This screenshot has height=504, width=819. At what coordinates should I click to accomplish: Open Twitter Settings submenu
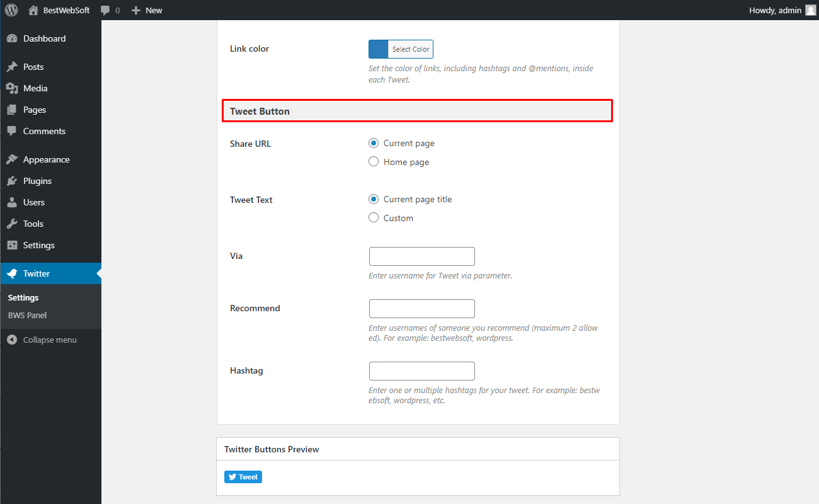(x=23, y=297)
